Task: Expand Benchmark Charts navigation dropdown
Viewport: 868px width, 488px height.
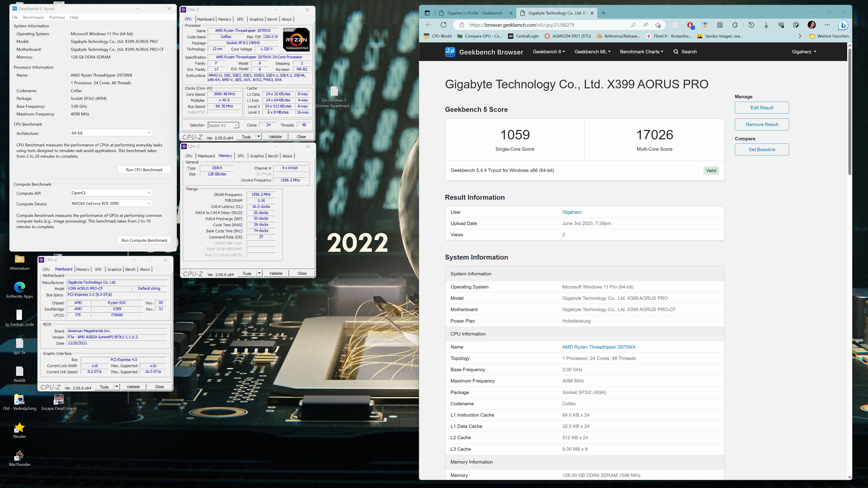Action: coord(642,52)
